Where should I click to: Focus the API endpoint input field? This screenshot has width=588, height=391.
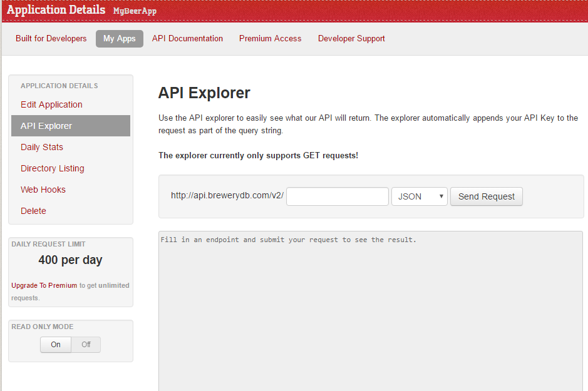[337, 196]
